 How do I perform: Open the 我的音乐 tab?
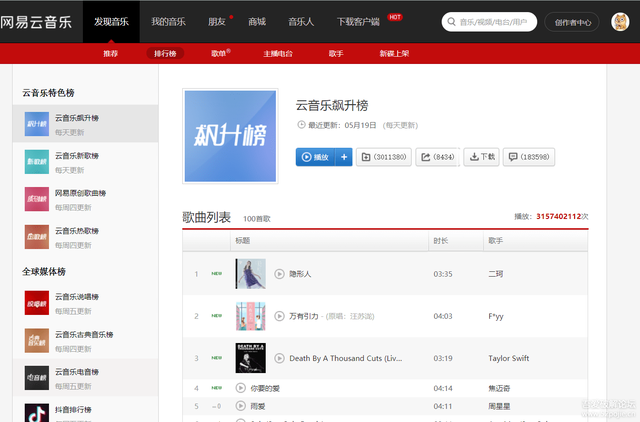[x=168, y=22]
